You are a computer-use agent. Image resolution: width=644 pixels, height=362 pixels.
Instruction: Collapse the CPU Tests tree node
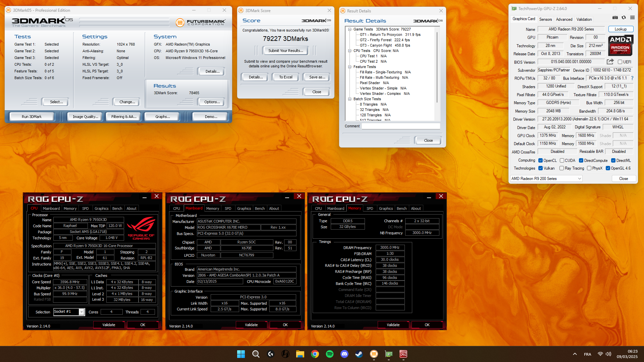pos(350,51)
